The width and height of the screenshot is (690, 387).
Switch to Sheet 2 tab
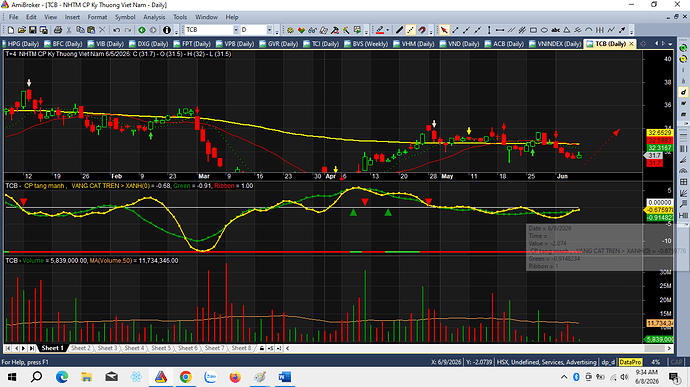(81, 348)
